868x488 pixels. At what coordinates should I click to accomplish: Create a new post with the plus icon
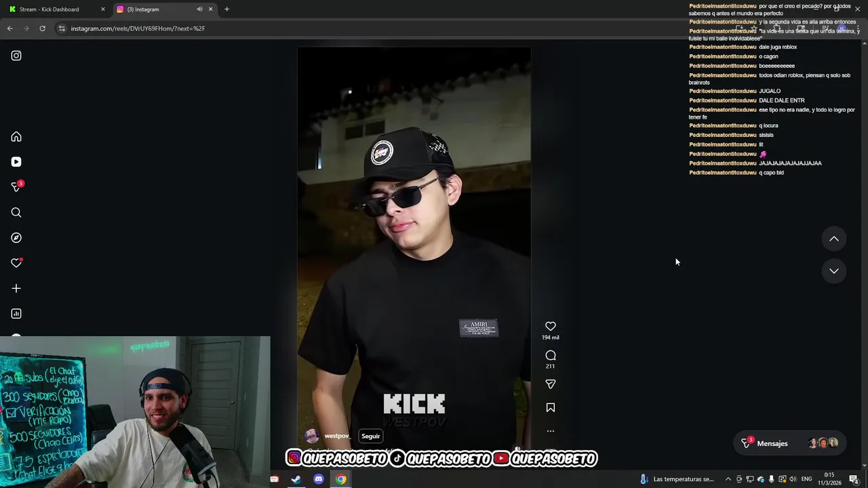(x=16, y=288)
